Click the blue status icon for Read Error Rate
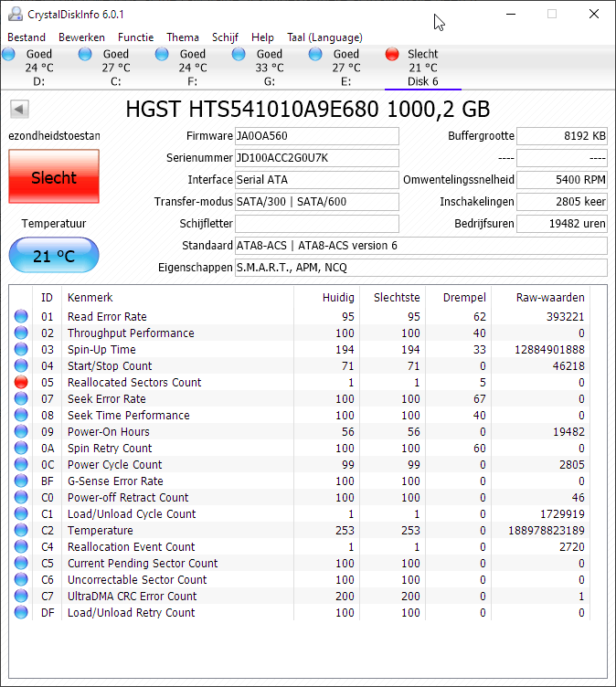The image size is (616, 687). coord(21,316)
